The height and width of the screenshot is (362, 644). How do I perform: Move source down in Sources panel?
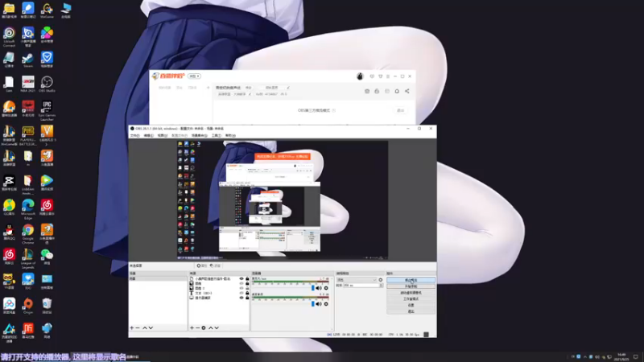pos(217,328)
